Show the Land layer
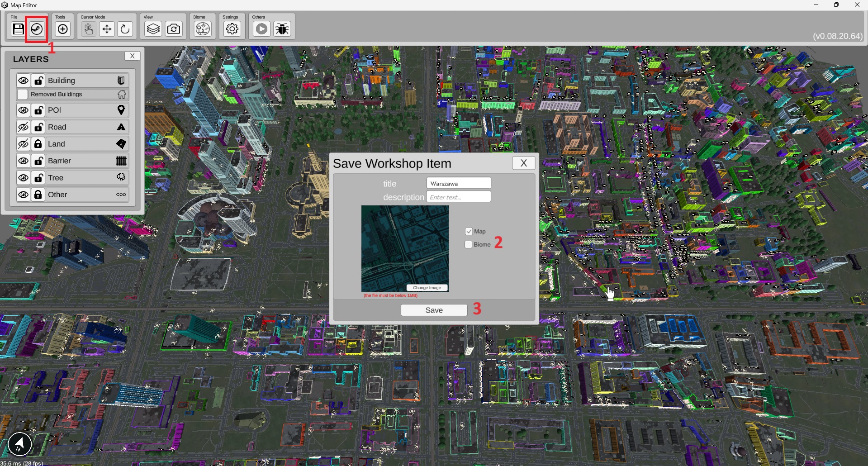The height and width of the screenshot is (466, 868). (23, 144)
